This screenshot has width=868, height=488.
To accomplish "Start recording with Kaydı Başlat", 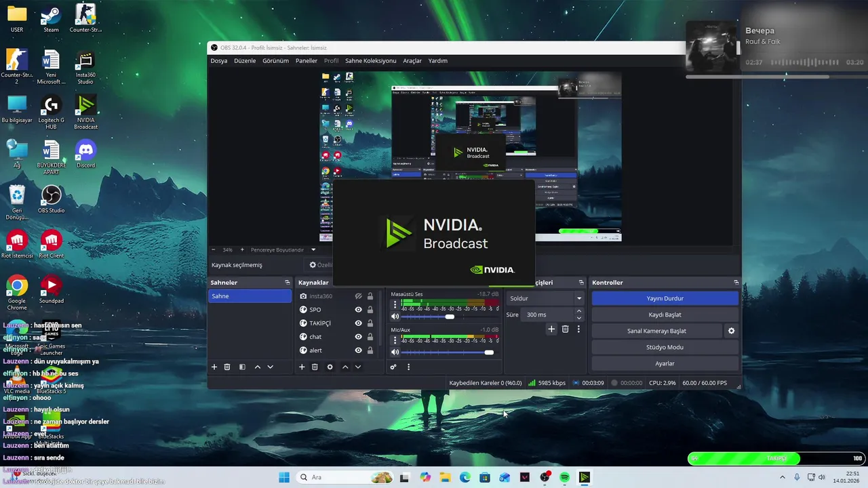I will coord(665,314).
